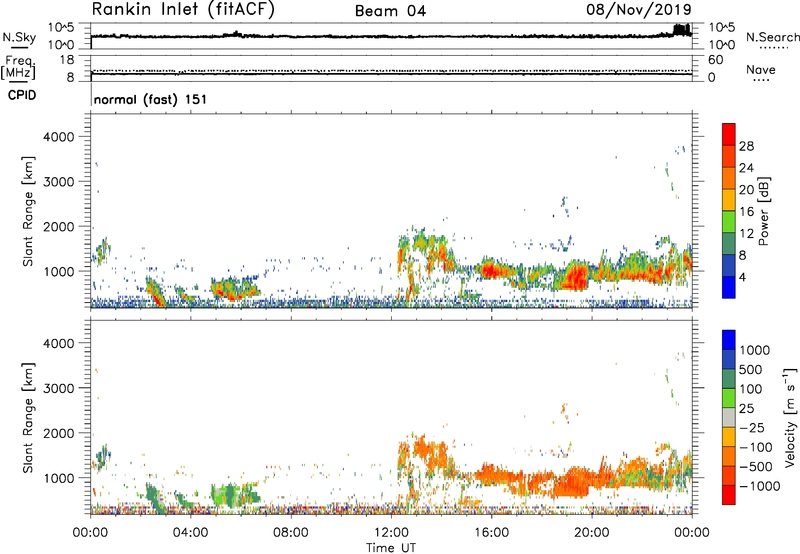Click the '12' label on power scale
The image size is (800, 554).
(746, 234)
